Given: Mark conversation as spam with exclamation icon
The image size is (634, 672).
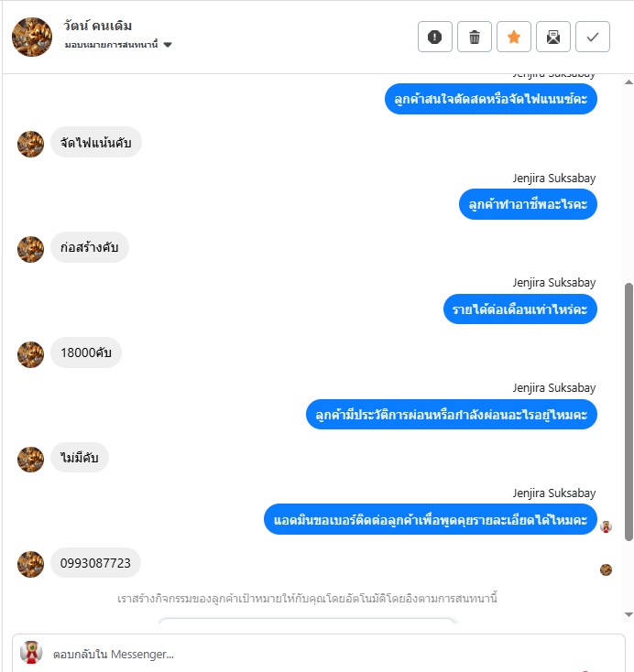Looking at the screenshot, I should click(434, 37).
